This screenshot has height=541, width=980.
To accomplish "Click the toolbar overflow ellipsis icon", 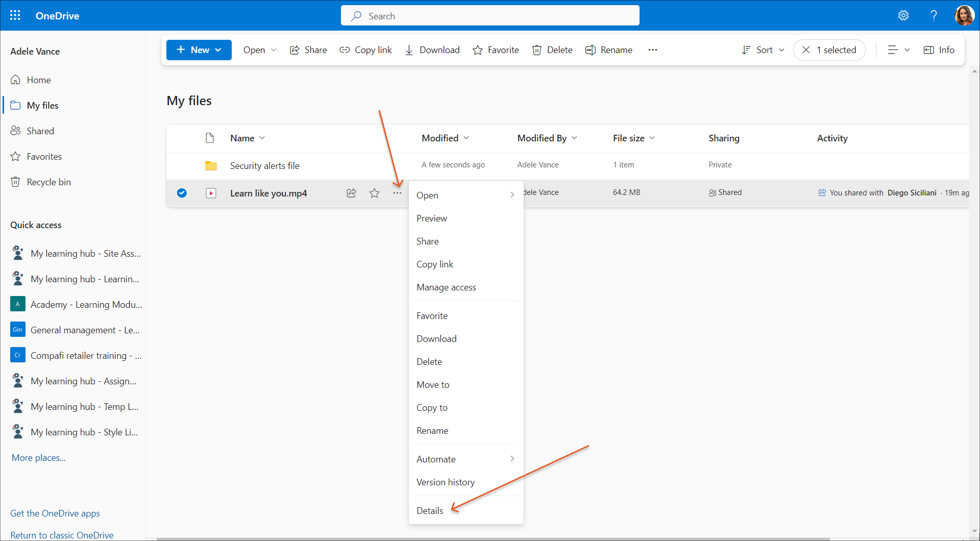I will coord(652,50).
